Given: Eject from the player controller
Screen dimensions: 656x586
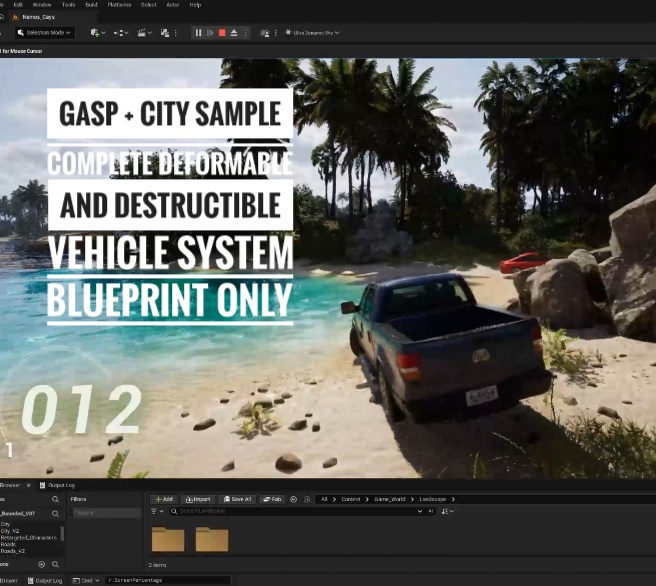Looking at the screenshot, I should pos(234,33).
